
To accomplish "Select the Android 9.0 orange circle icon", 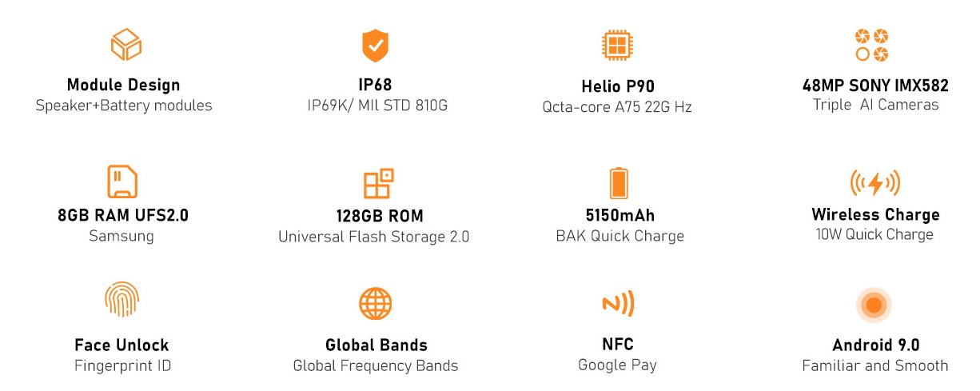I will [874, 305].
